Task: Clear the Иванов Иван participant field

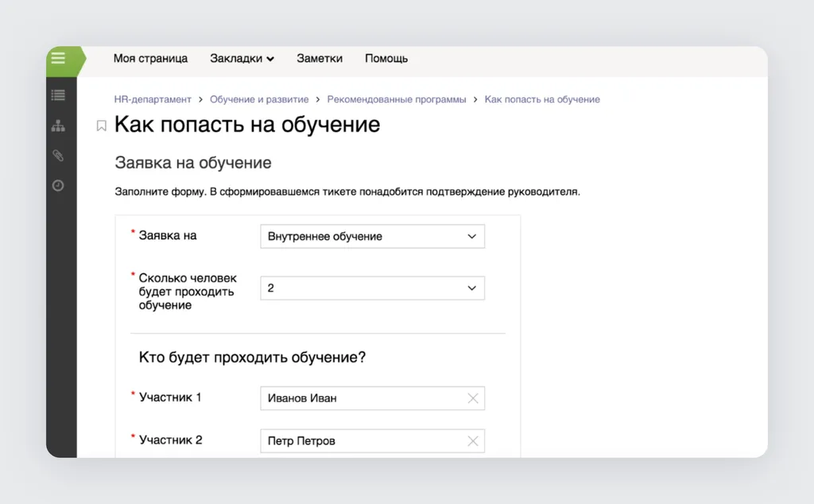Action: click(x=472, y=398)
